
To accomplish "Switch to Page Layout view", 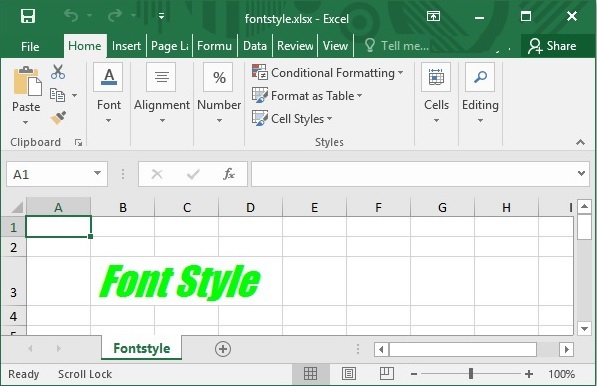I will 349,374.
